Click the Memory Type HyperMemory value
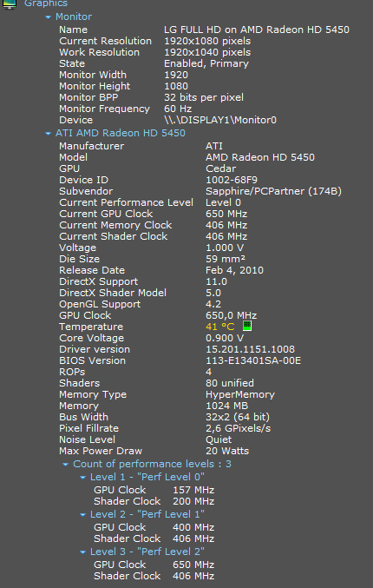This screenshot has width=373, height=588. (x=240, y=394)
